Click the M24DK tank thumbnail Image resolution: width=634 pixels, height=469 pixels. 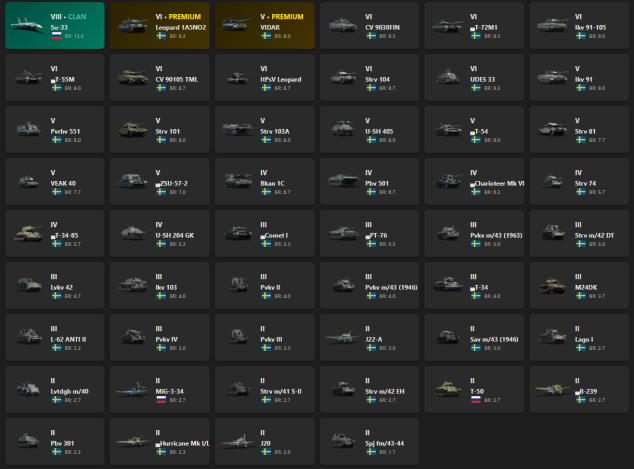click(551, 285)
